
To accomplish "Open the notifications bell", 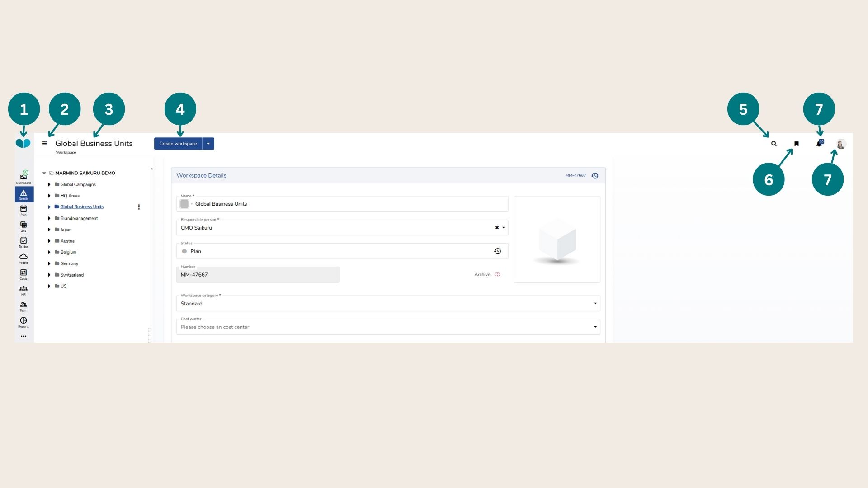I will 819,144.
